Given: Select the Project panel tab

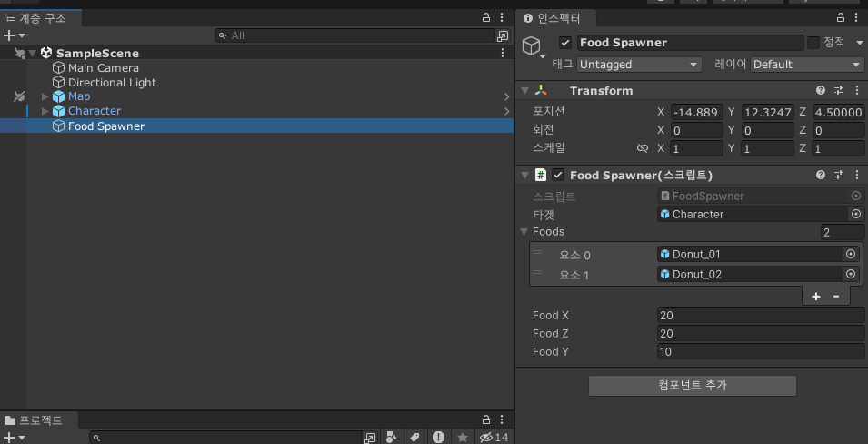Looking at the screenshot, I should click(35, 420).
